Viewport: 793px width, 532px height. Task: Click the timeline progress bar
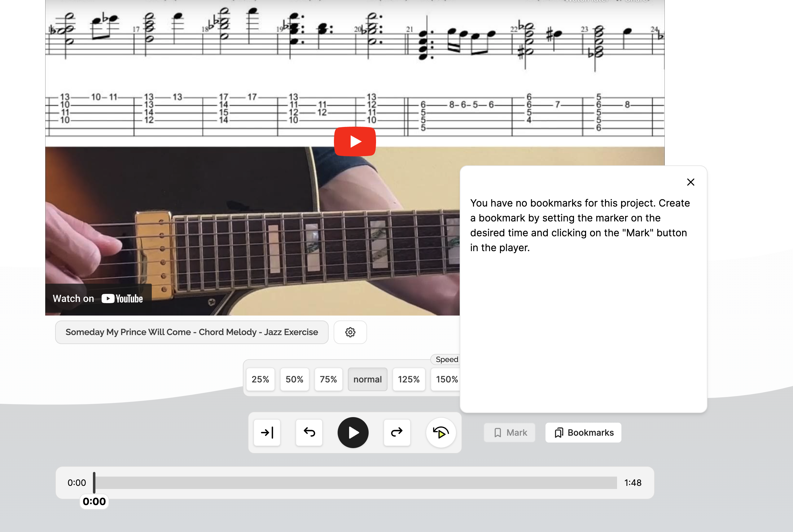tap(355, 482)
